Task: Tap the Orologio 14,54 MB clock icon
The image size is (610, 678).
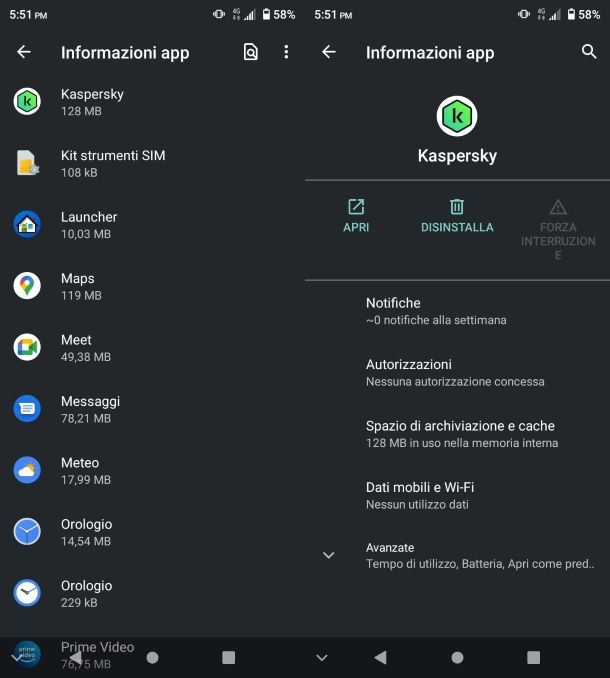Action: [x=27, y=531]
